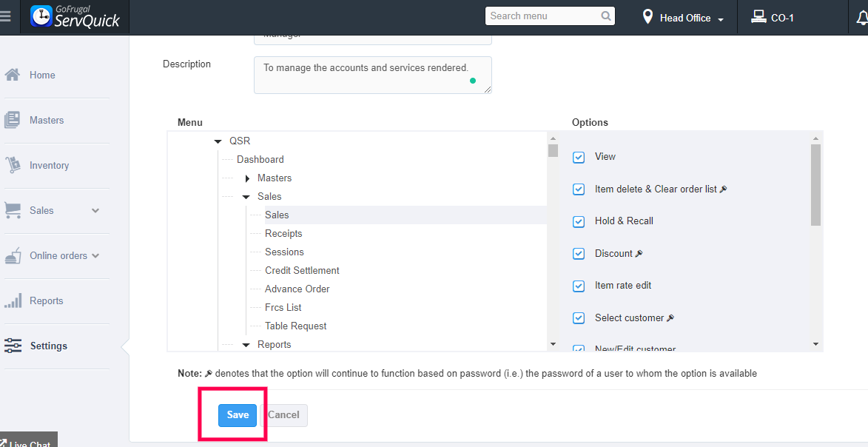Click the Cancel button
Screen dimensions: 868x447
pyautogui.click(x=283, y=415)
